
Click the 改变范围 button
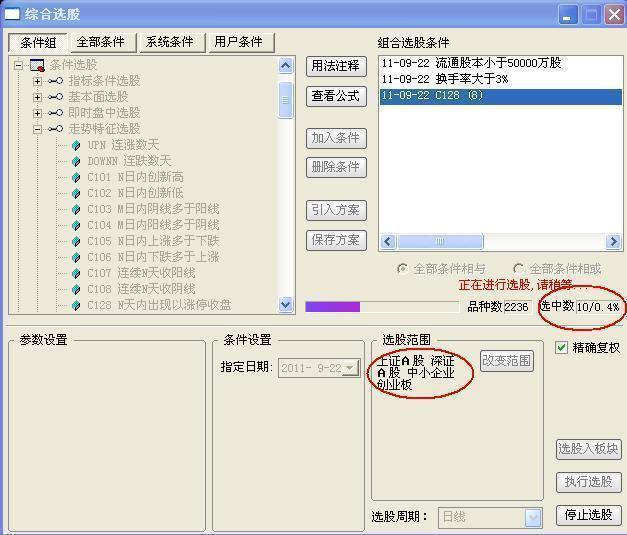[x=507, y=361]
